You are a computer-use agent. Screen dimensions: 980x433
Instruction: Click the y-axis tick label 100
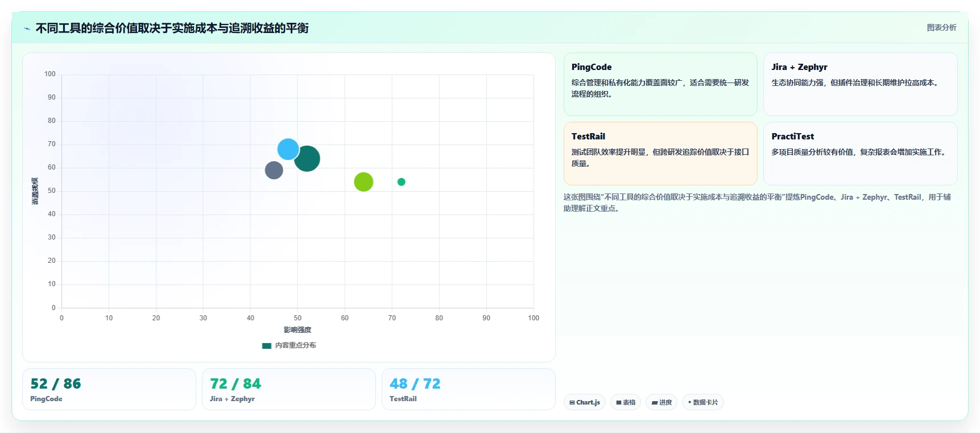50,74
